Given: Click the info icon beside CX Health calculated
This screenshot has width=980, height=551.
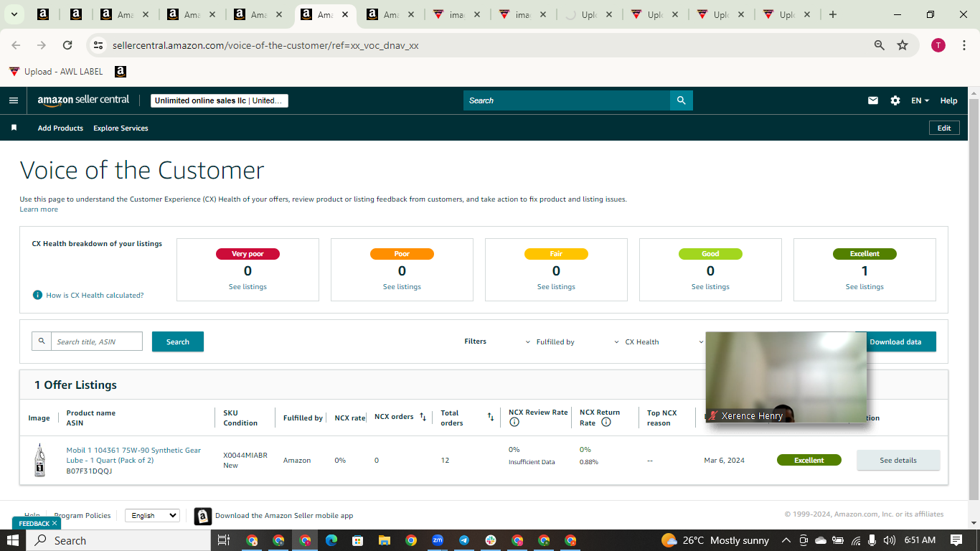Looking at the screenshot, I should [x=37, y=295].
